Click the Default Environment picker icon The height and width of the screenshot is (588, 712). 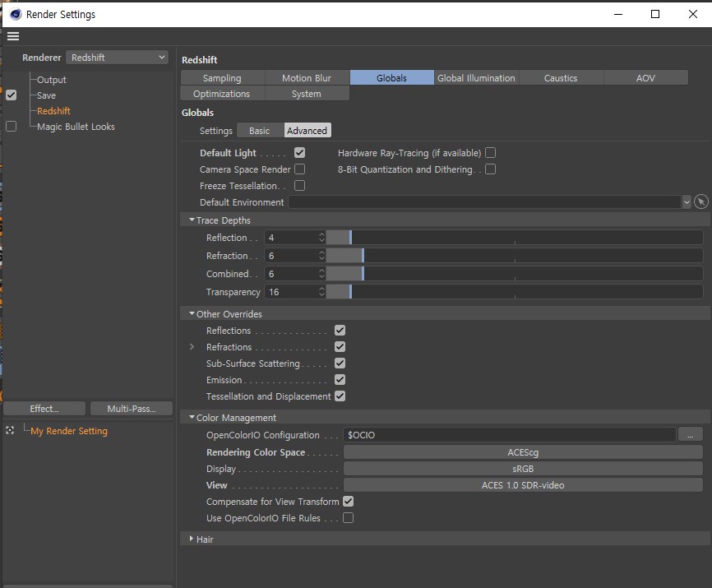coord(700,202)
